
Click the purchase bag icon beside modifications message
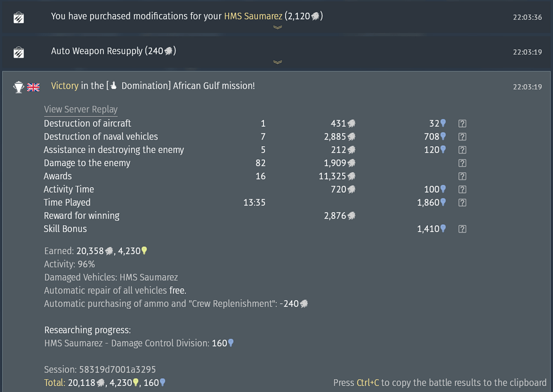coord(18,18)
